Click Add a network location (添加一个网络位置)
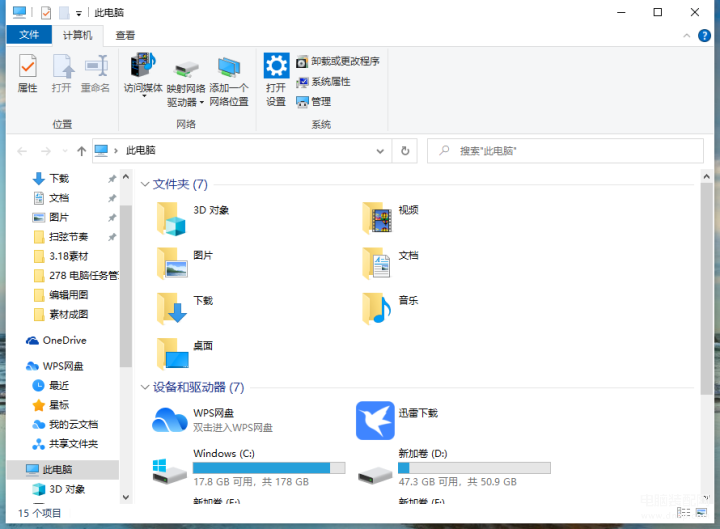 (229, 80)
